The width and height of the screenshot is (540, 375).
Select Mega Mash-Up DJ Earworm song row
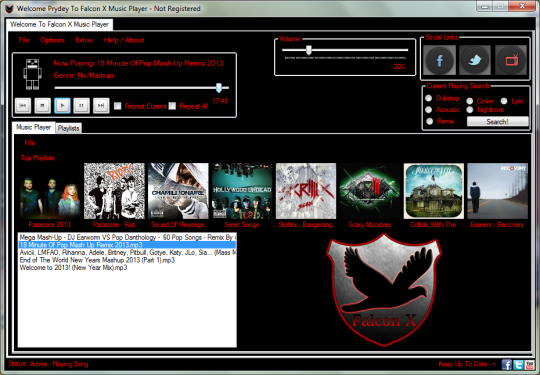[x=127, y=237]
